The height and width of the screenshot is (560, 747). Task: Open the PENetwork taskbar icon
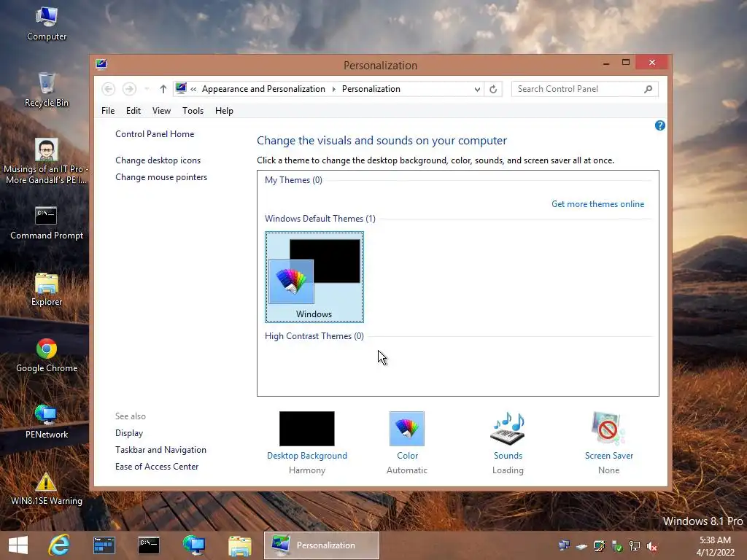pyautogui.click(x=194, y=545)
